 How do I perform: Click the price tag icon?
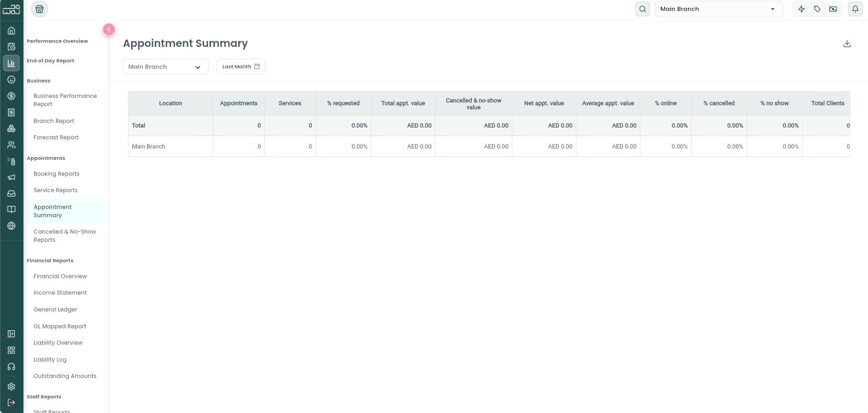[817, 9]
